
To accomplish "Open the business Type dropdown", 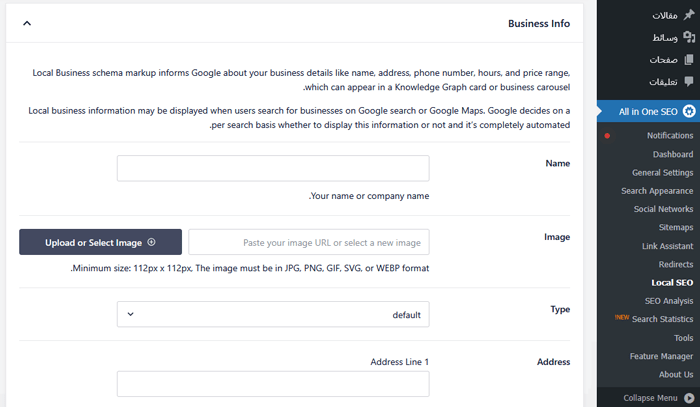I will (273, 315).
